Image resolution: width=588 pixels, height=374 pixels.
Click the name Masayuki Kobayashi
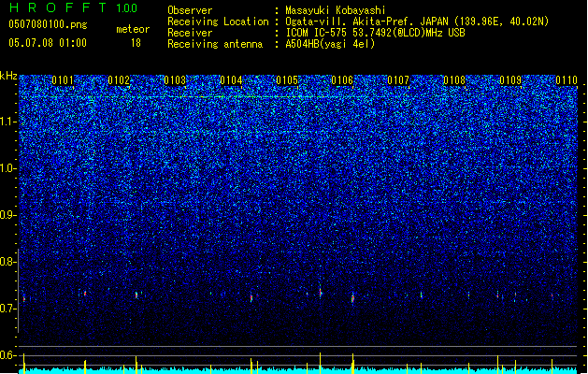(x=336, y=10)
